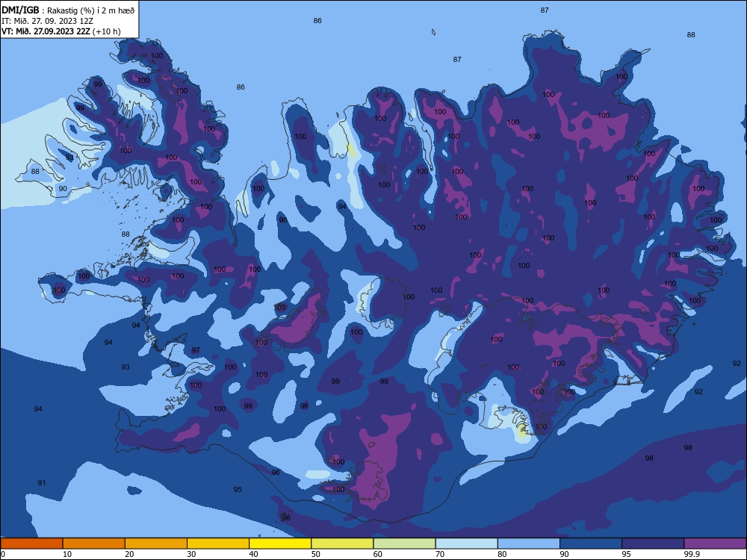Click the title text 'DMI/IGB : Rakastig (%) í 2 m hæð'
Image resolution: width=747 pixels, height=560 pixels.
[x=68, y=10]
